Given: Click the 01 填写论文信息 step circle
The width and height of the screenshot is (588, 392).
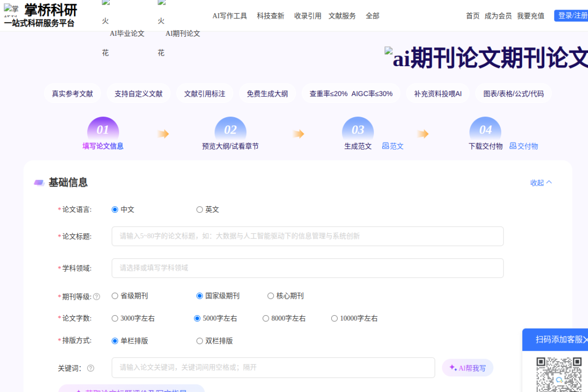Looking at the screenshot, I should (x=103, y=130).
